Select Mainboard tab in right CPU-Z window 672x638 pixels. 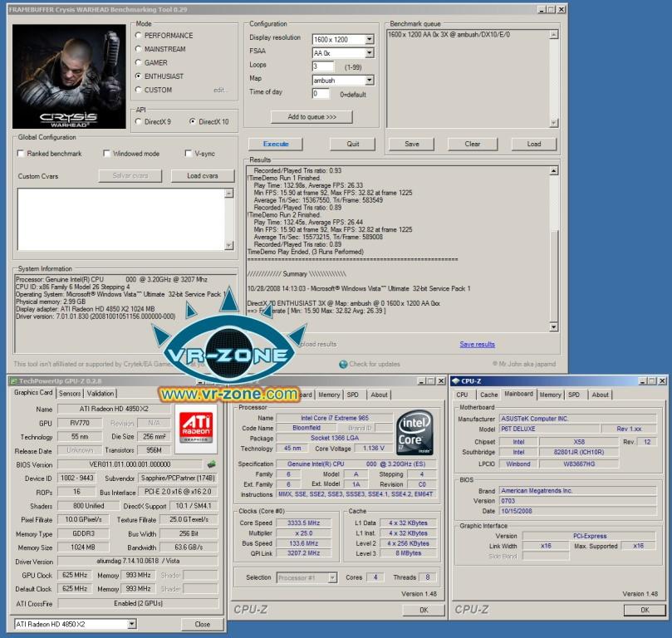tap(518, 394)
